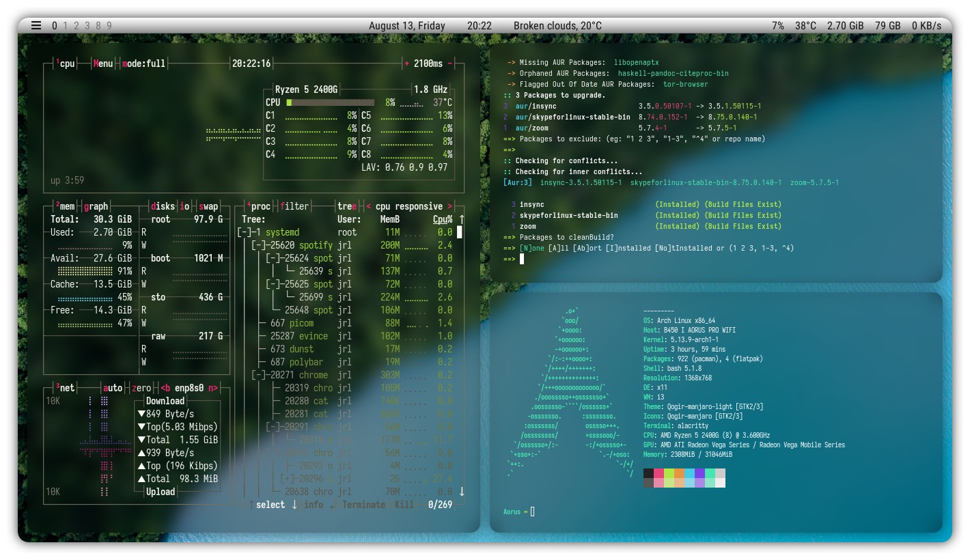Click the up arrow left of 'select'
The image size is (970, 560).
[x=251, y=505]
